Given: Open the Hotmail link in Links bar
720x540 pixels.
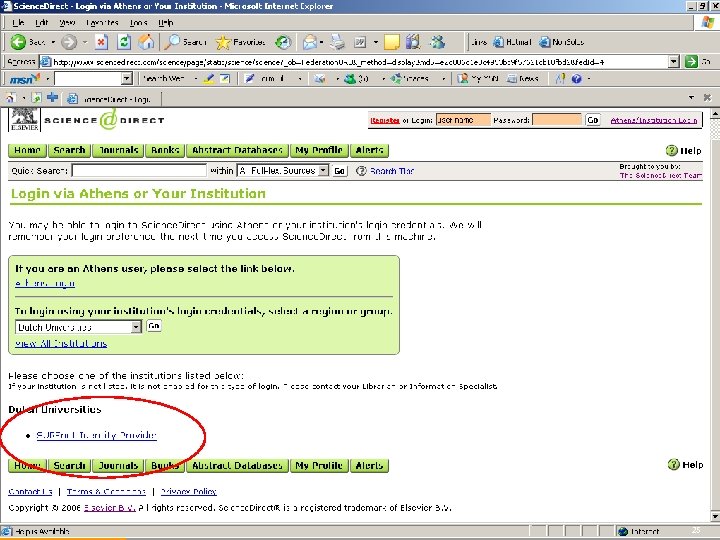Looking at the screenshot, I should (512, 42).
